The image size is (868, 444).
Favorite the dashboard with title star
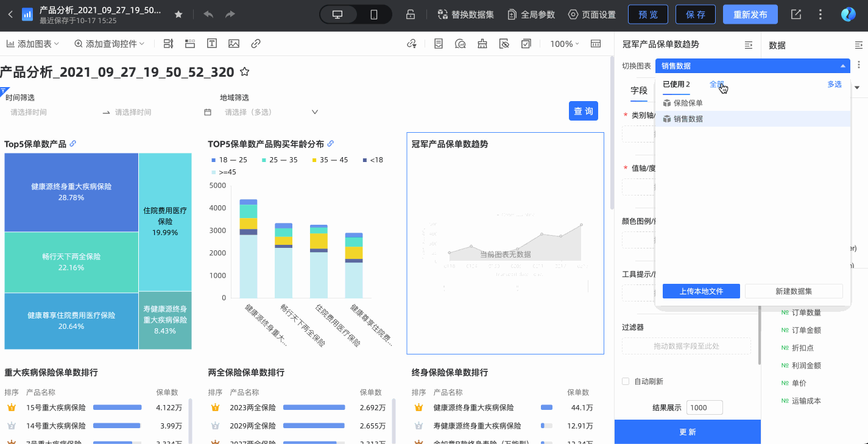pyautogui.click(x=244, y=72)
